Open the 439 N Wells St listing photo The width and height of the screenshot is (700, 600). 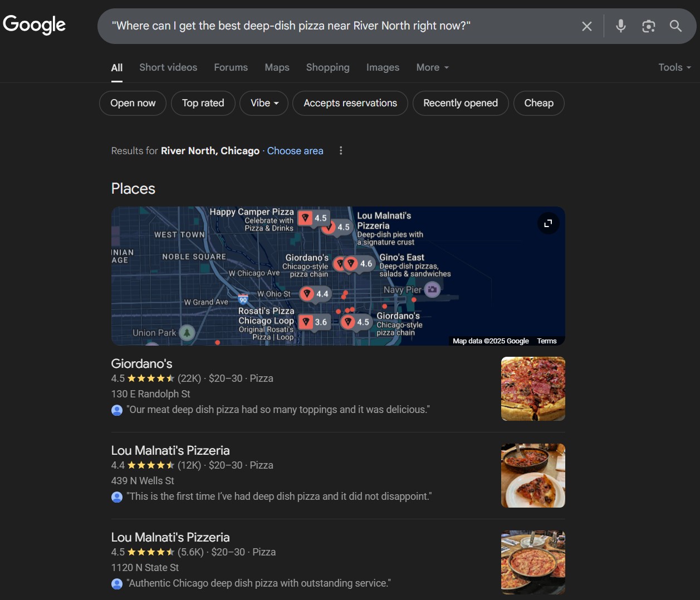(533, 475)
